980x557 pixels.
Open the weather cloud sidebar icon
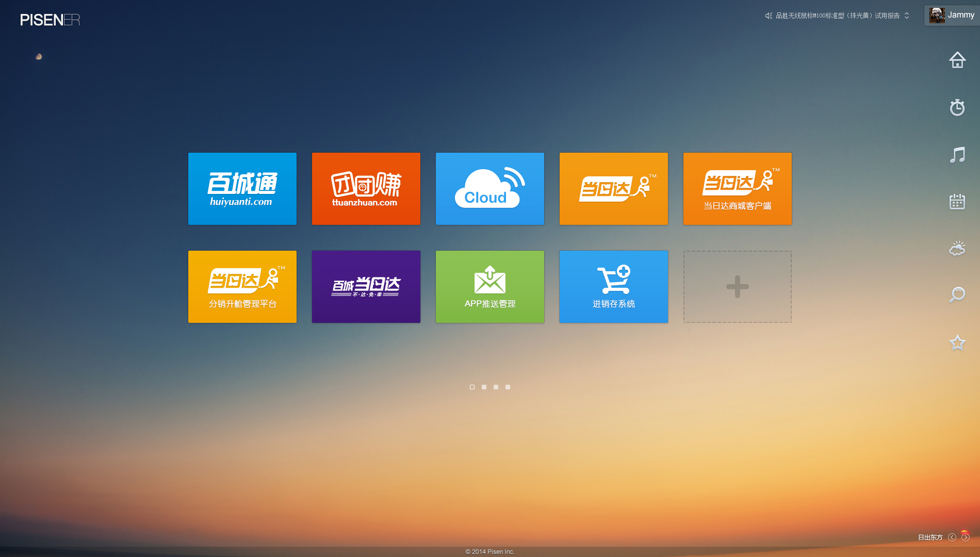957,249
